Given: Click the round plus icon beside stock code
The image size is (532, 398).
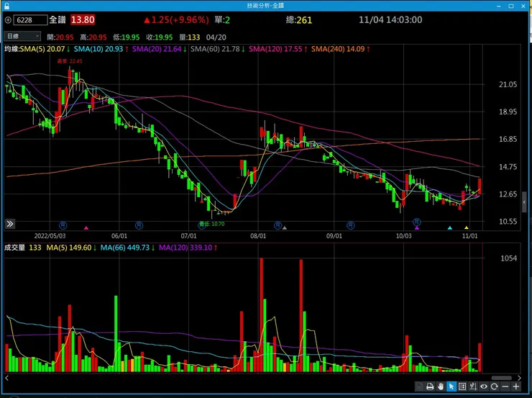Looking at the screenshot, I should (8, 20).
